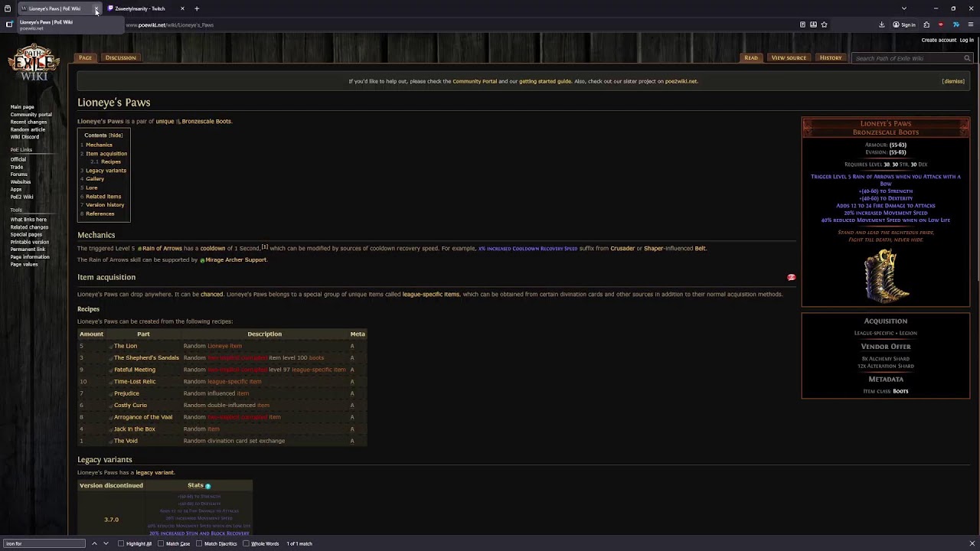Expand the list all tabs chevron
980x551 pixels.
point(904,8)
